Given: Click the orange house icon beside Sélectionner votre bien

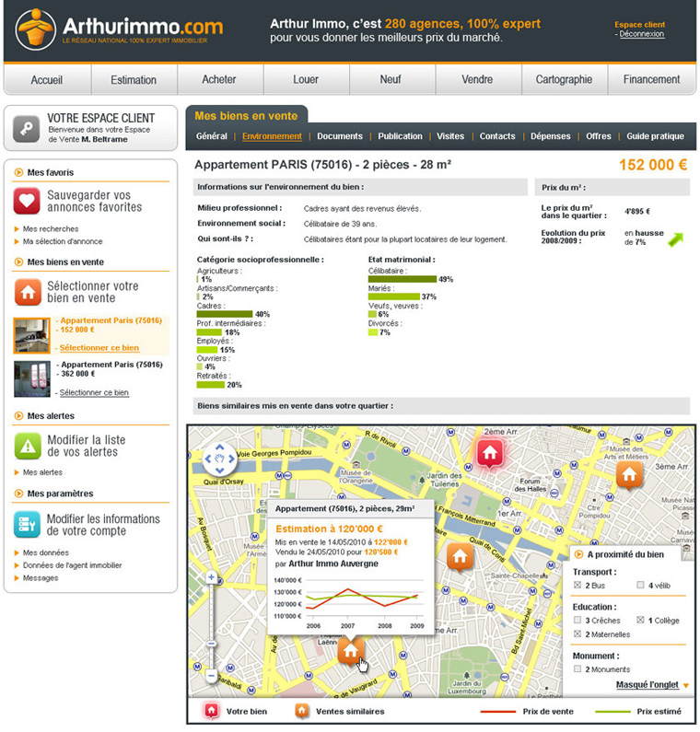Looking at the screenshot, I should (x=28, y=292).
